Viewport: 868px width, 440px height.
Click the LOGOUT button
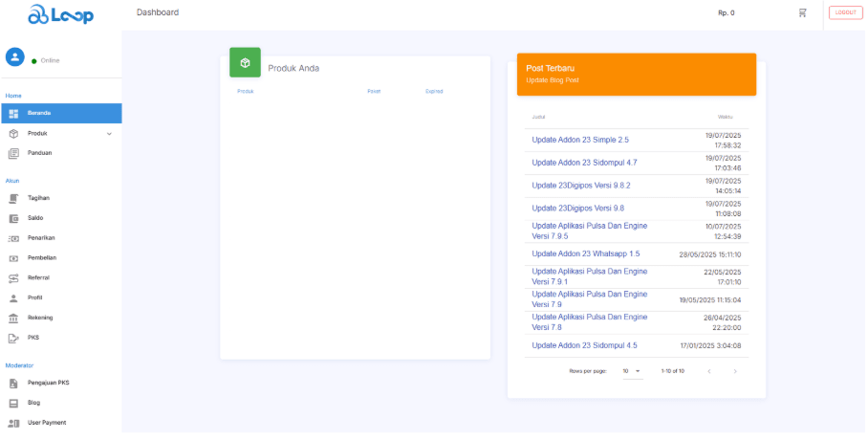coord(845,12)
